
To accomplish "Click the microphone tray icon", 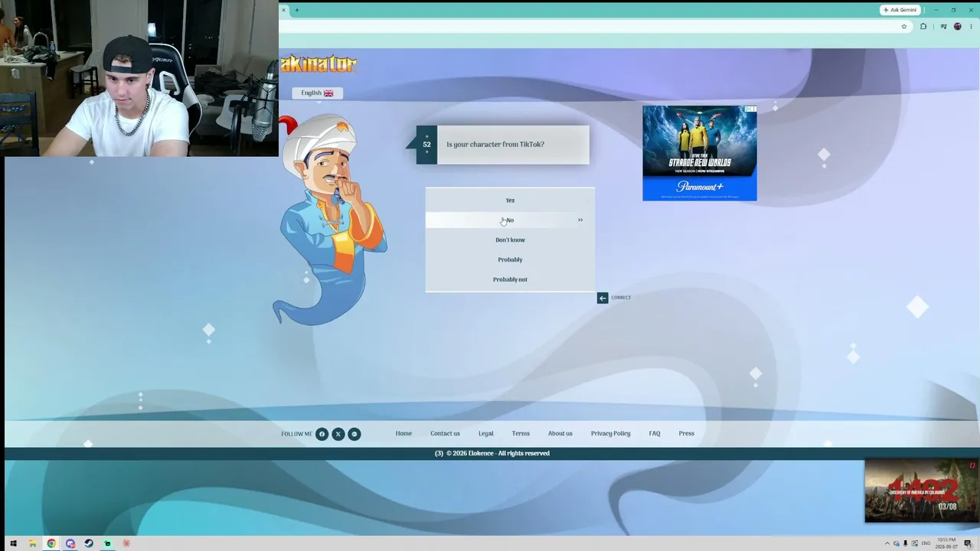I will (906, 543).
